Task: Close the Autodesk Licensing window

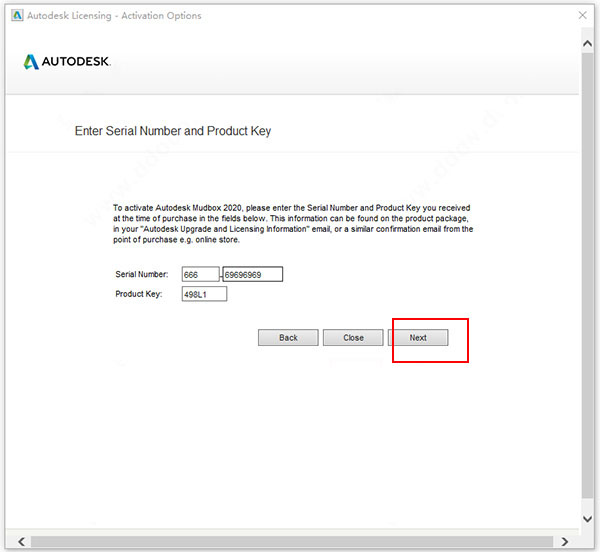Action: pos(582,15)
